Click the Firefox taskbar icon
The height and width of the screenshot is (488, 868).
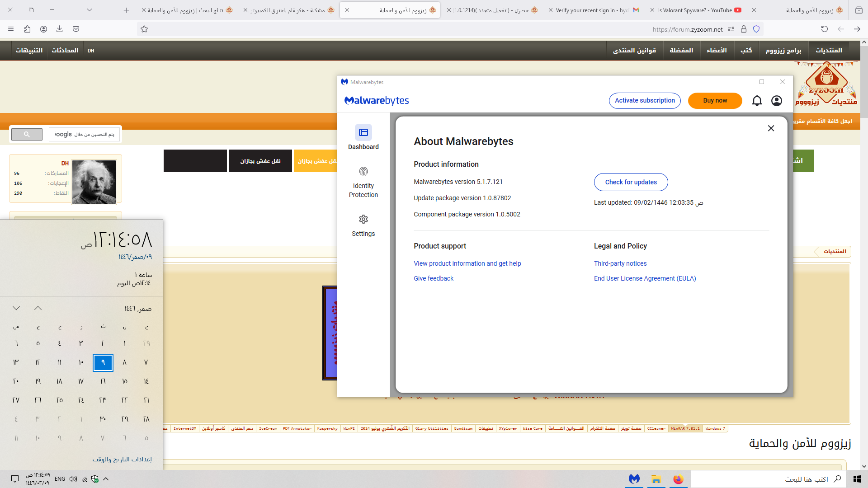click(678, 479)
